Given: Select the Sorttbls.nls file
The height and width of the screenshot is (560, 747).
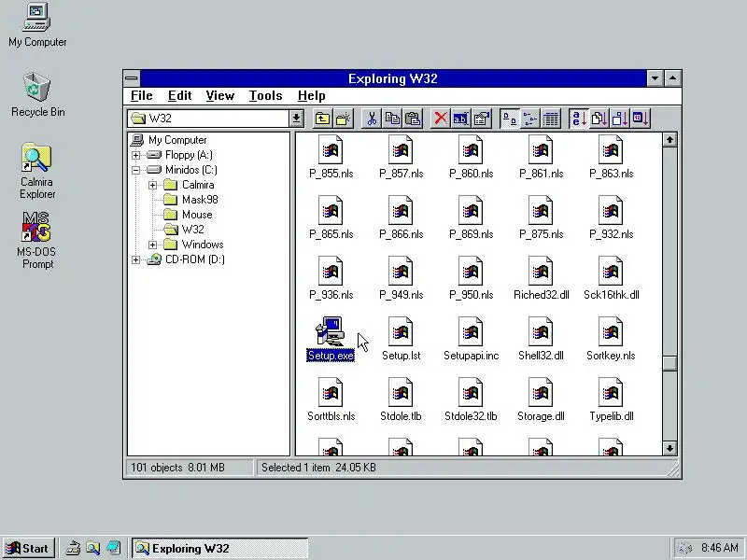Looking at the screenshot, I should tap(331, 399).
